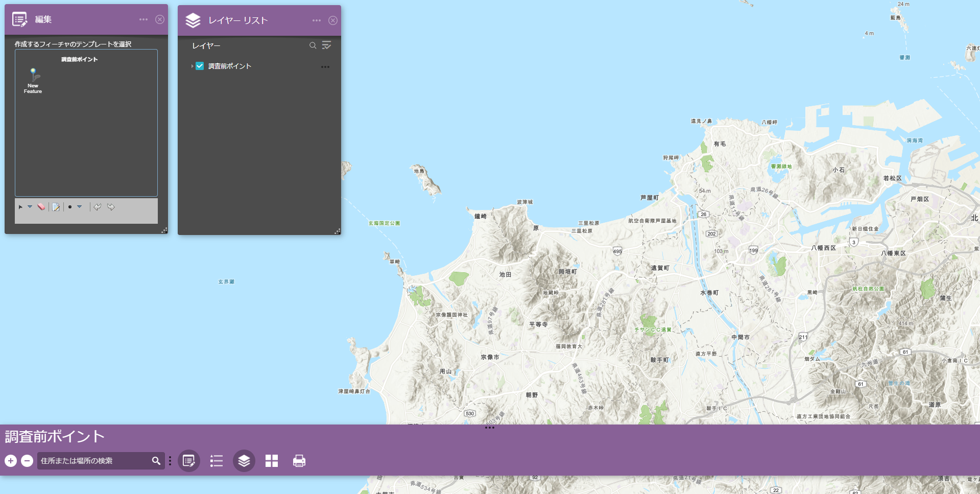Click the address search input field
Screen dimensions: 980x494
(94, 461)
